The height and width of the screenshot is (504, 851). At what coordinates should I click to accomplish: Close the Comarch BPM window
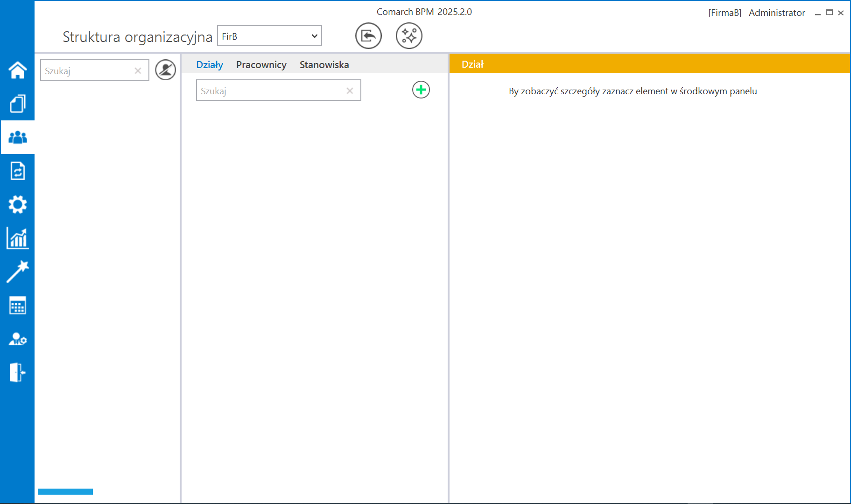point(841,13)
